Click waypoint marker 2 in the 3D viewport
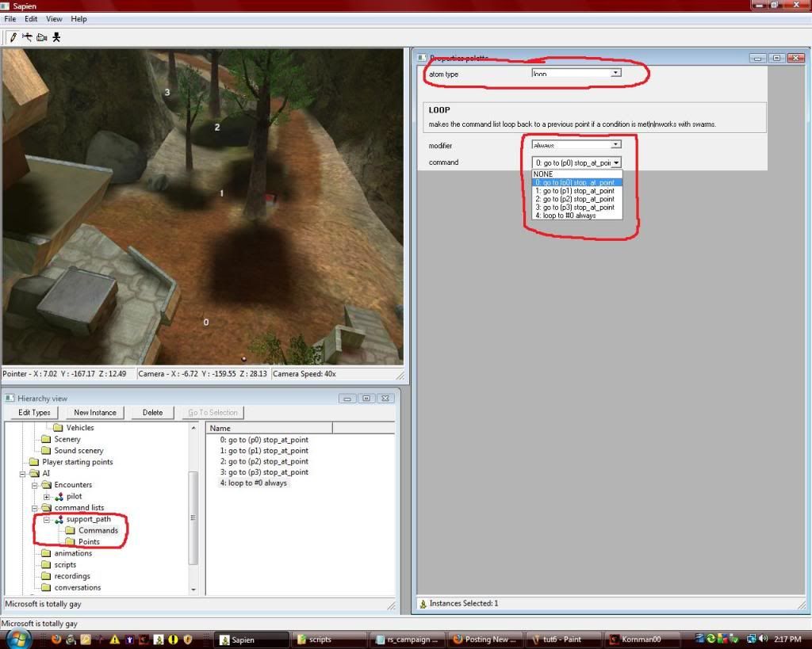The width and height of the screenshot is (812, 649). [217, 128]
